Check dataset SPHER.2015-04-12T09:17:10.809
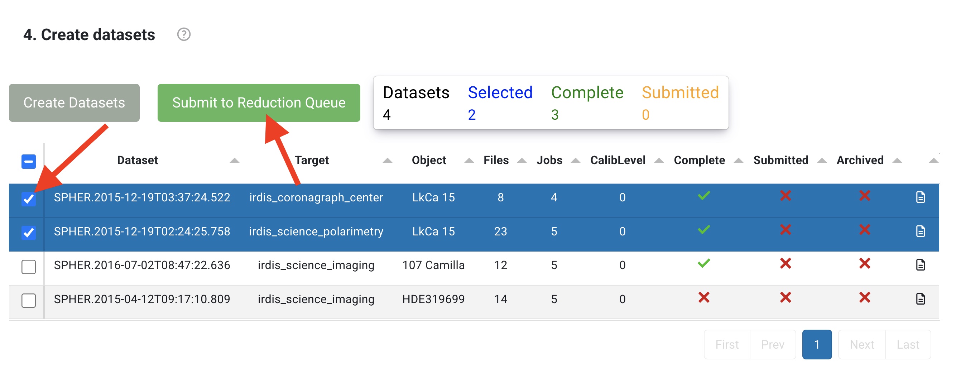 click(29, 300)
